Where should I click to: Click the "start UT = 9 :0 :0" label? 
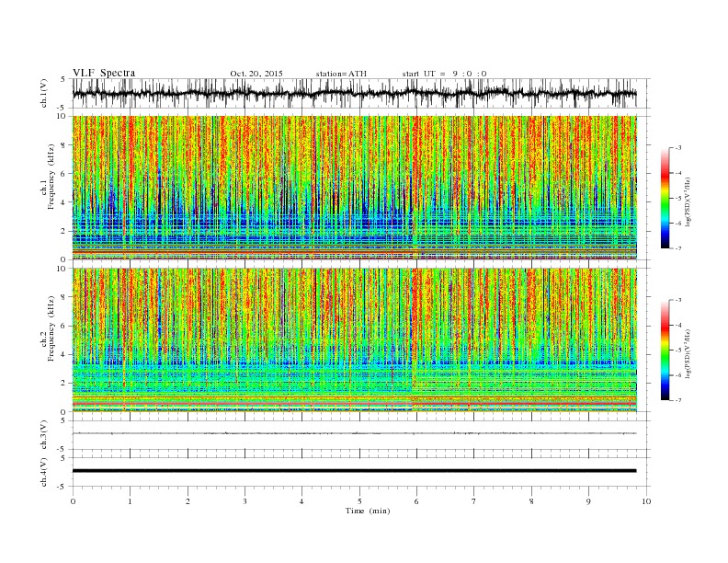tap(444, 74)
